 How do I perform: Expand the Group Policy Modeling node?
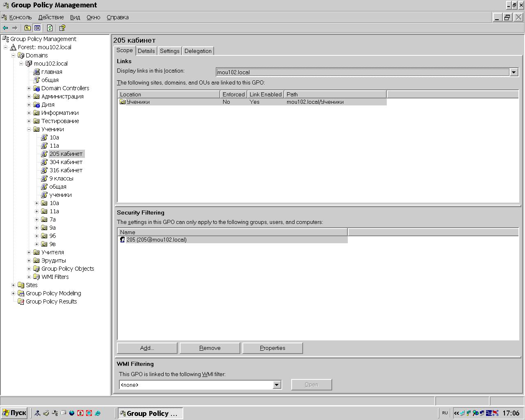pyautogui.click(x=14, y=293)
